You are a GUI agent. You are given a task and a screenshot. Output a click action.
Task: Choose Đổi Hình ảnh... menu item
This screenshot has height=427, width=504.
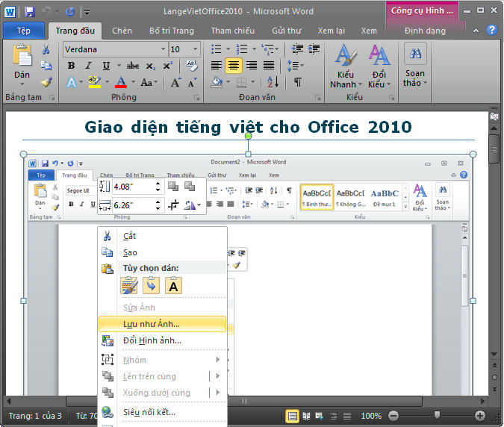click(162, 340)
